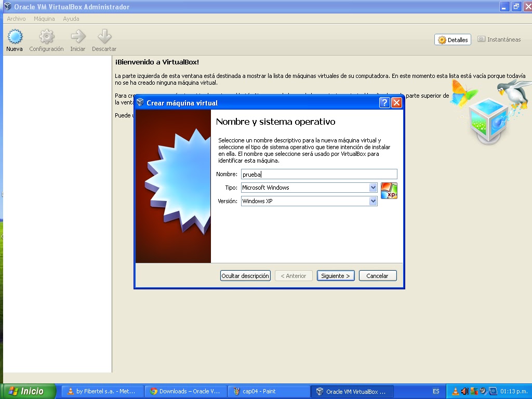Screen dimensions: 532x399
Task: Open the Máquina menu
Action: pos(44,19)
